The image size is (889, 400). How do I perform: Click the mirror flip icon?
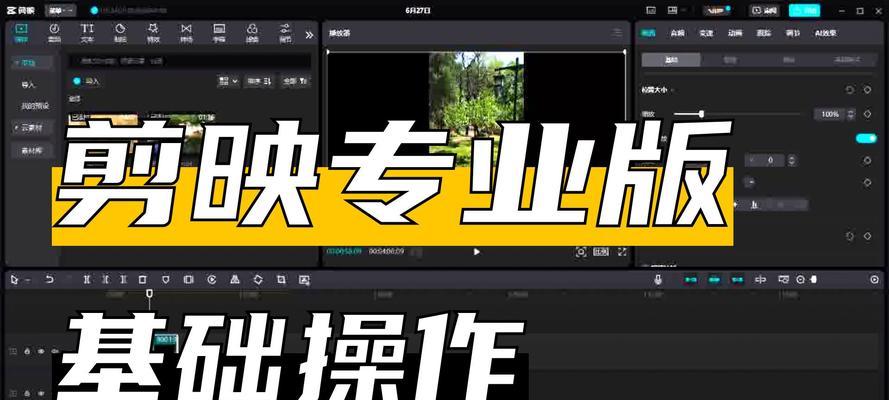click(x=234, y=279)
